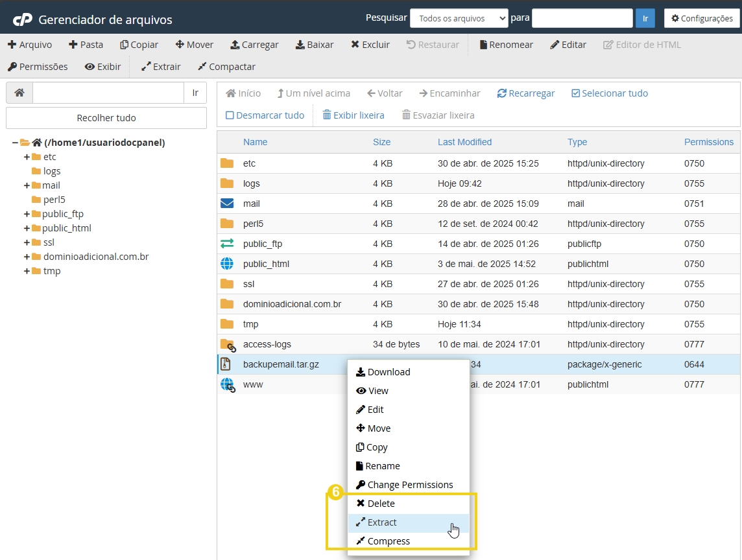Click Encaminhar forward link
742x560 pixels.
tap(449, 93)
